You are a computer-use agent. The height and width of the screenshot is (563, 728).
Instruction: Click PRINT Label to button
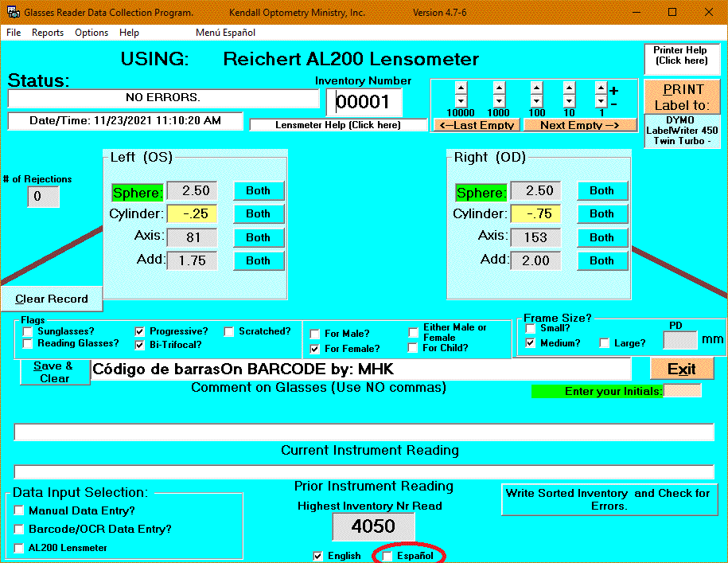[682, 96]
